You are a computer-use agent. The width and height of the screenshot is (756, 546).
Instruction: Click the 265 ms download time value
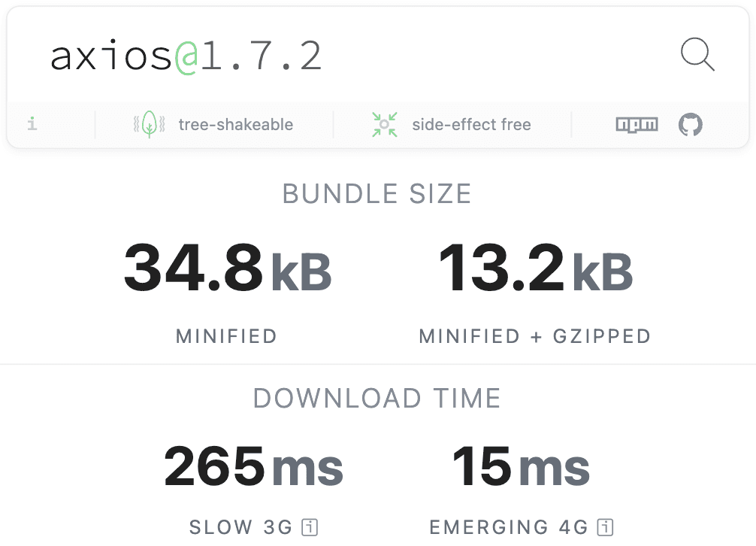253,466
